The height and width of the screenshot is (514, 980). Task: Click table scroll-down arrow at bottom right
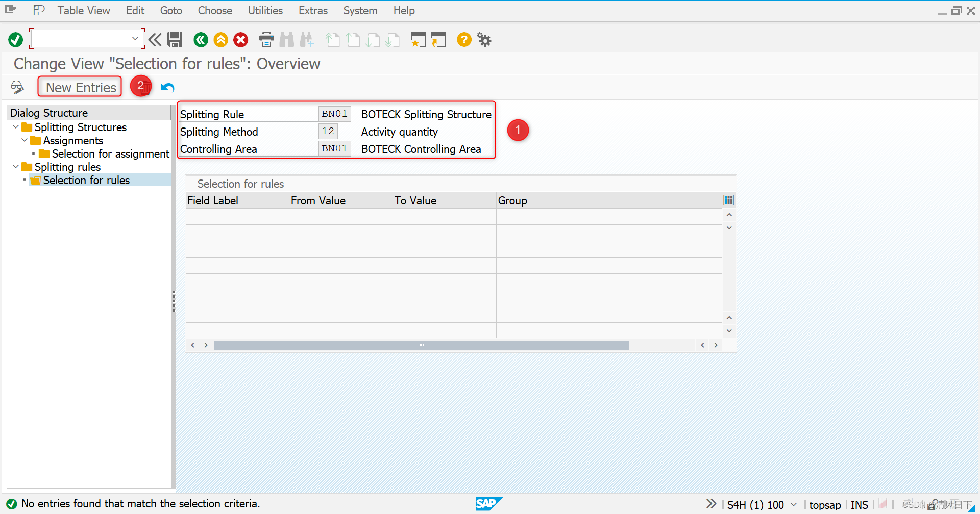click(729, 331)
